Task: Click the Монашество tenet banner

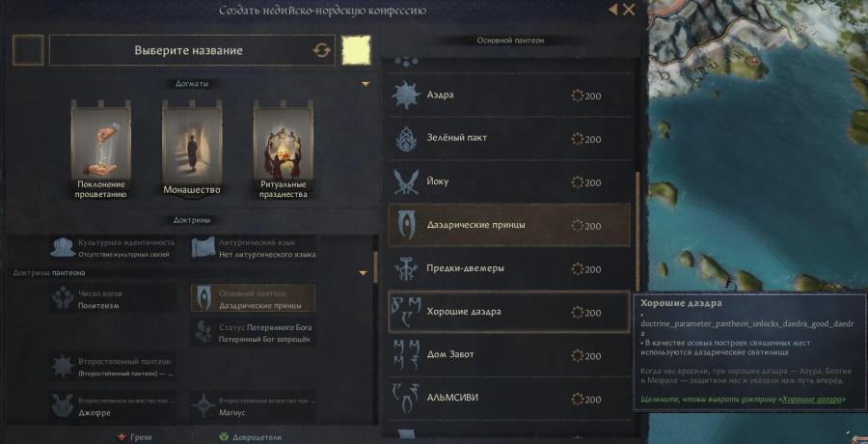Action: pos(192,149)
